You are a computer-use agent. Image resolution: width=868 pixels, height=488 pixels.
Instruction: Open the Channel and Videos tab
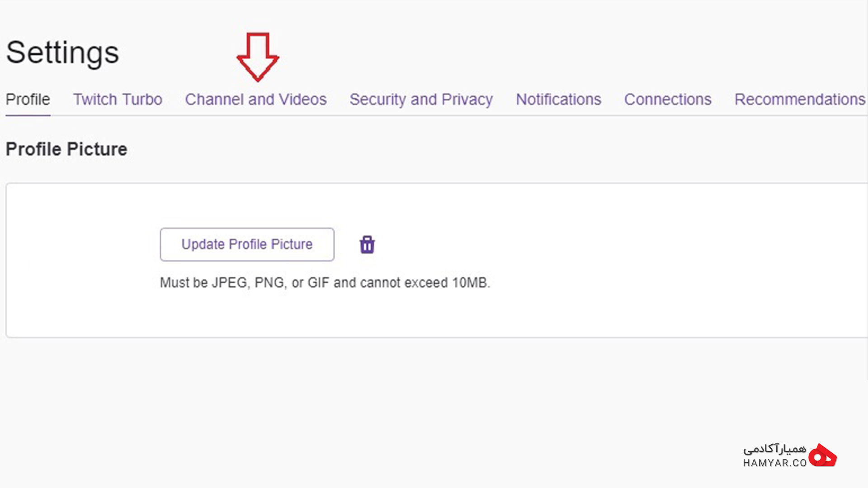(x=256, y=99)
